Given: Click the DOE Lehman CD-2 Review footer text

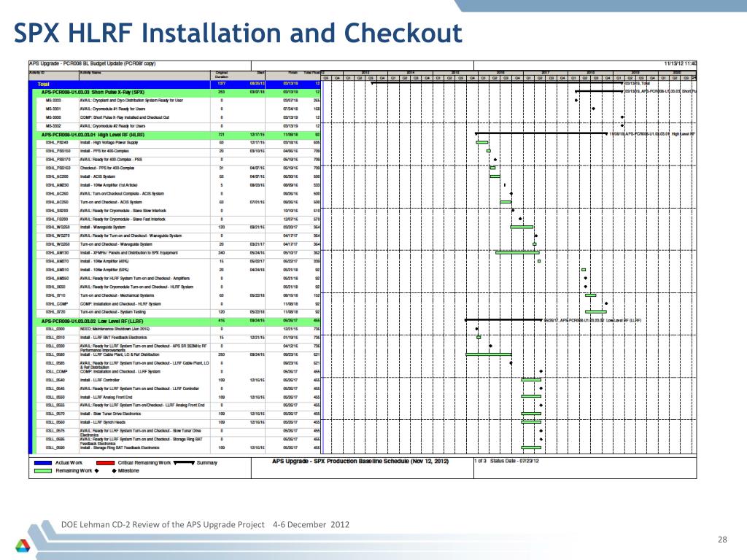Looking at the screenshot, I should tap(205, 524).
